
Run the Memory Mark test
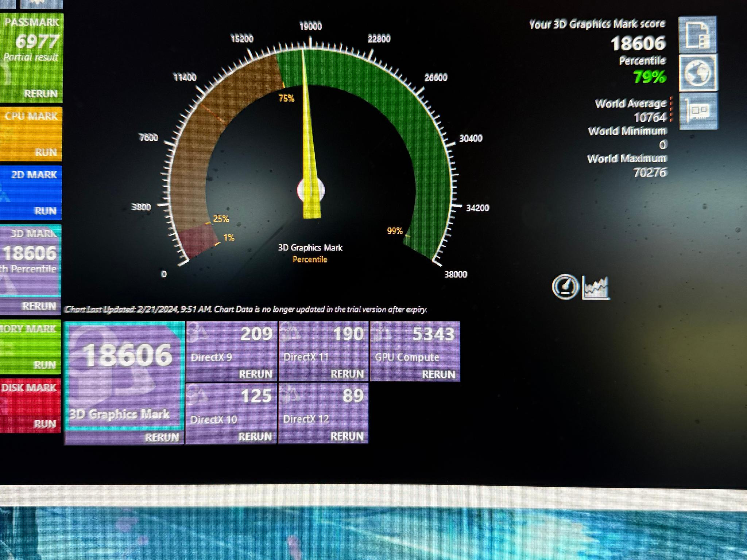coord(44,365)
